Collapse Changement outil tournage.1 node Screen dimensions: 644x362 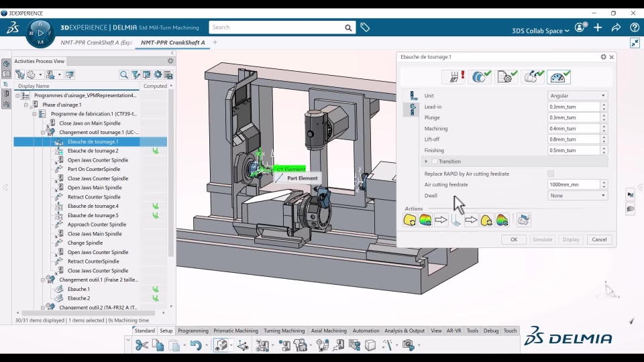coord(43,133)
